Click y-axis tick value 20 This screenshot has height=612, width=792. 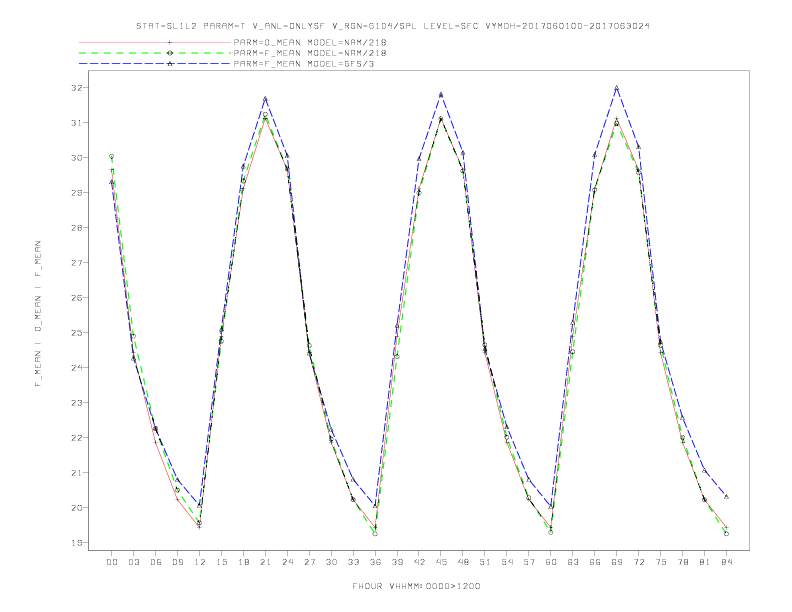click(77, 508)
